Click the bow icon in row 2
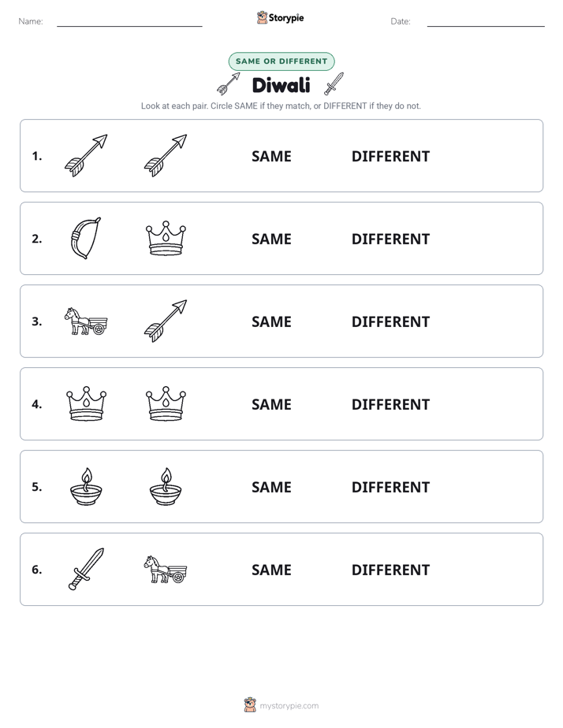 click(x=86, y=238)
